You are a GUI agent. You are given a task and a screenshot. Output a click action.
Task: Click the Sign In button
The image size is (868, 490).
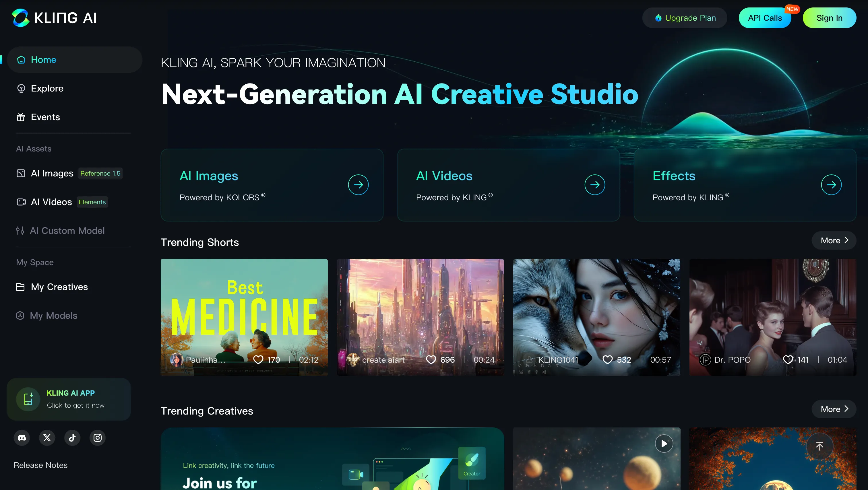[829, 18]
